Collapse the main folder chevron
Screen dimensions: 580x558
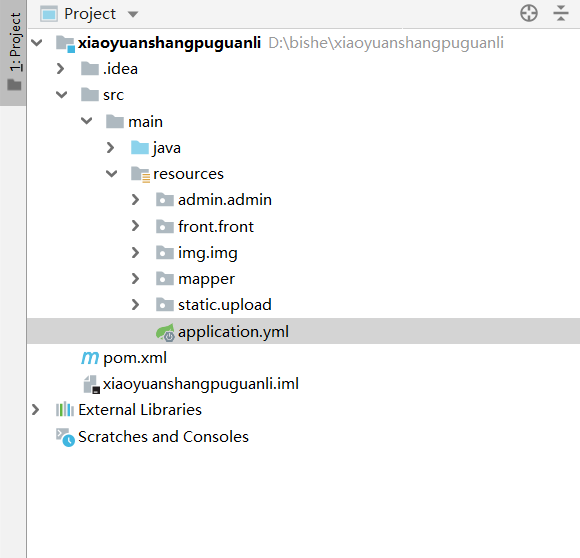point(87,121)
